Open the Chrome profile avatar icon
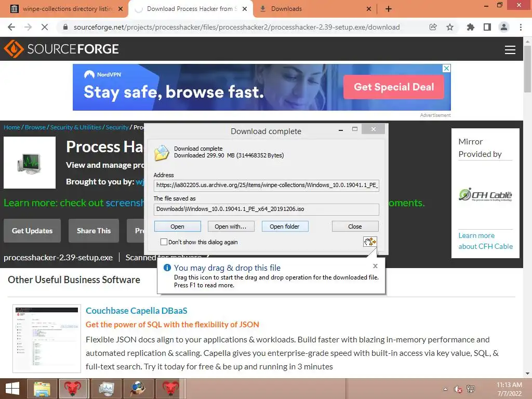Viewport: 532px width, 399px height. (x=504, y=27)
